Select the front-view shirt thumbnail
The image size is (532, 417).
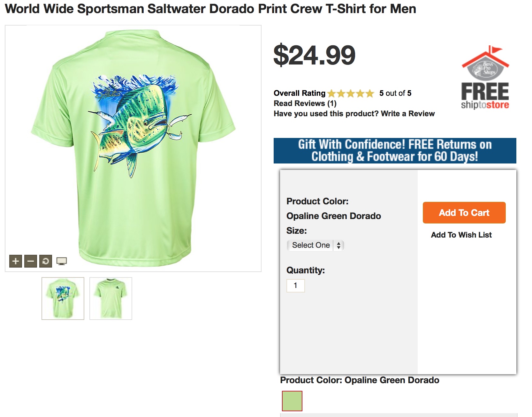point(110,298)
